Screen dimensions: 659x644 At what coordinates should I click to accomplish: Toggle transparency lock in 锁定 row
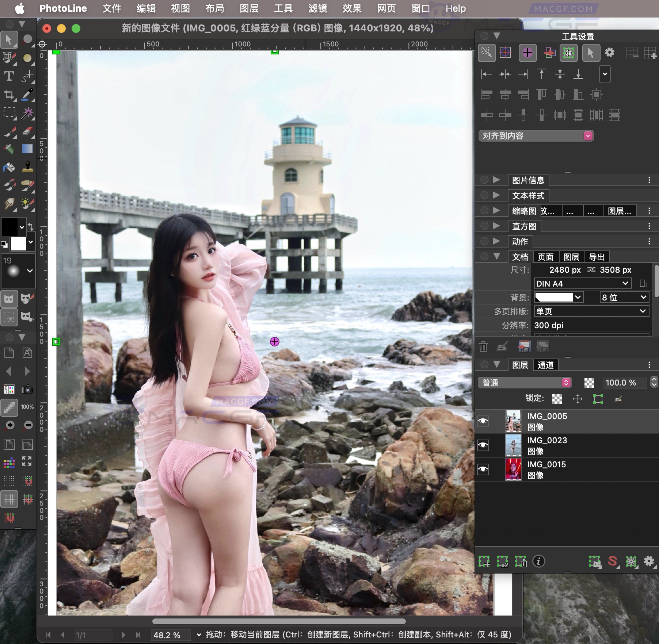coord(557,398)
